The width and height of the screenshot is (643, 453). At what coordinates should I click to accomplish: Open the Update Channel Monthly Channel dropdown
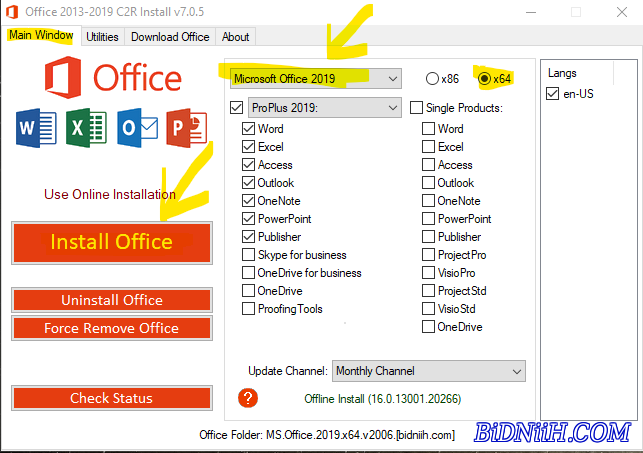(x=429, y=371)
